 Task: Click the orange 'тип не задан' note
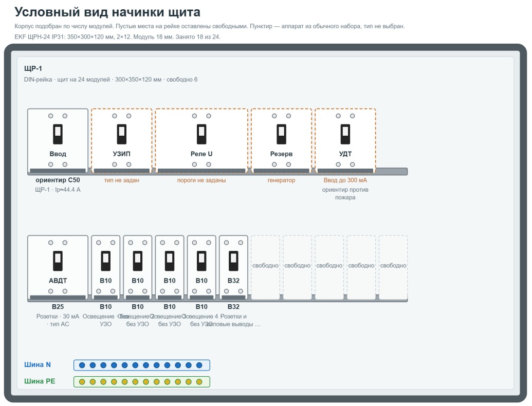(121, 180)
